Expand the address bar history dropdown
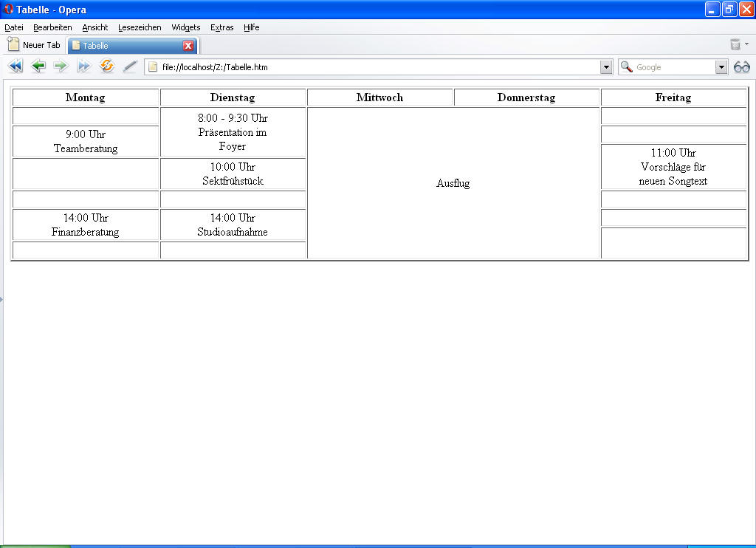The height and width of the screenshot is (548, 756). (606, 67)
